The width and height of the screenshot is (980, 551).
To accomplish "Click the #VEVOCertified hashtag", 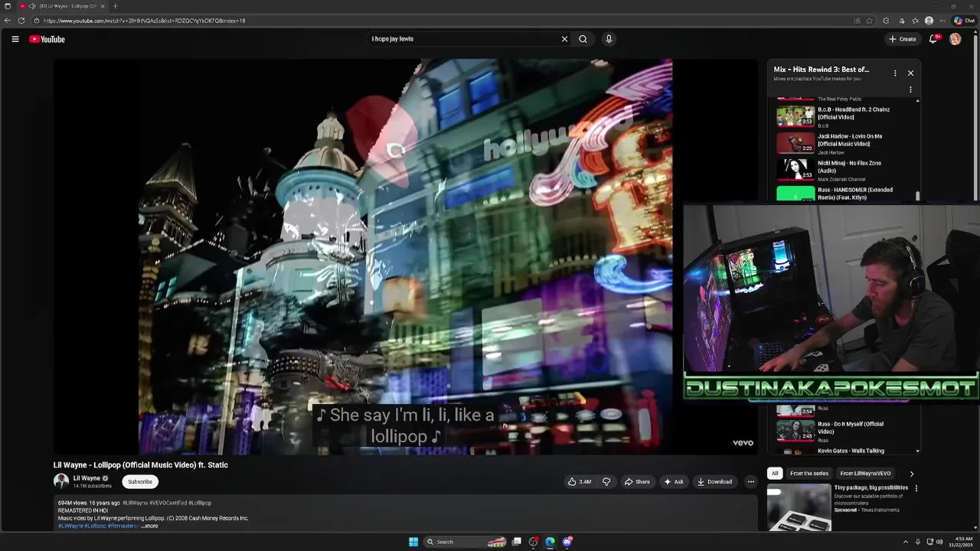I will coord(168,503).
